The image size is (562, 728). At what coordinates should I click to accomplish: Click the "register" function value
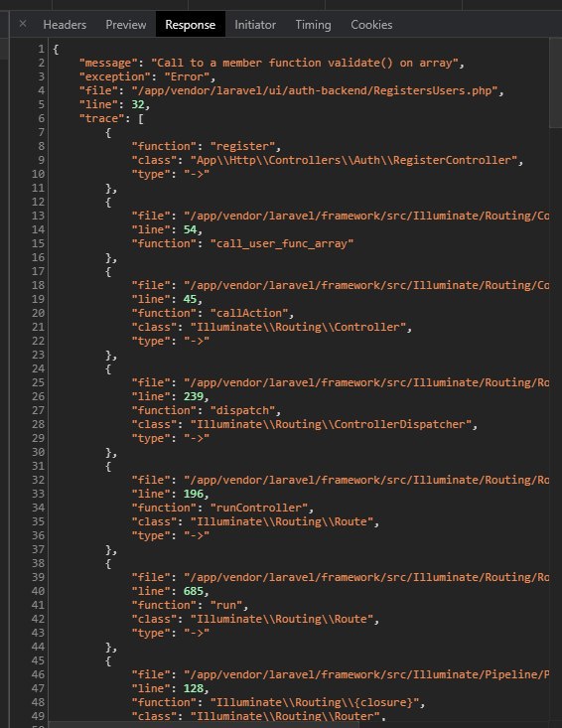coord(242,146)
